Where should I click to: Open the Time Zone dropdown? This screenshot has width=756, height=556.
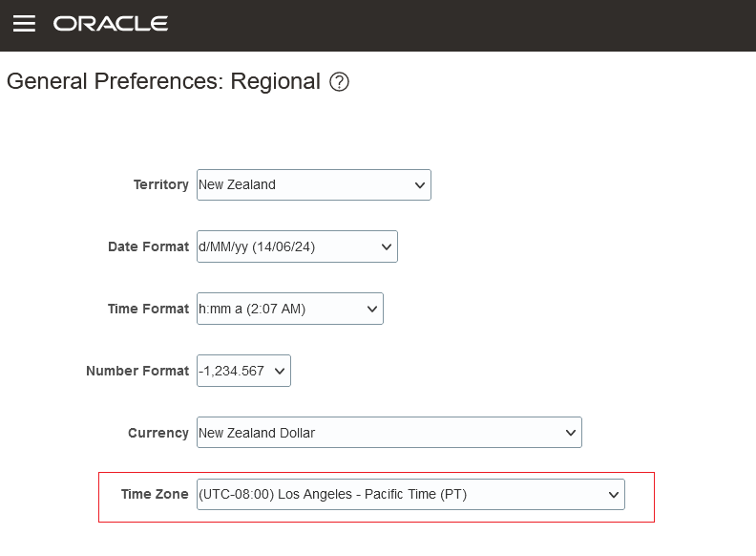point(410,494)
